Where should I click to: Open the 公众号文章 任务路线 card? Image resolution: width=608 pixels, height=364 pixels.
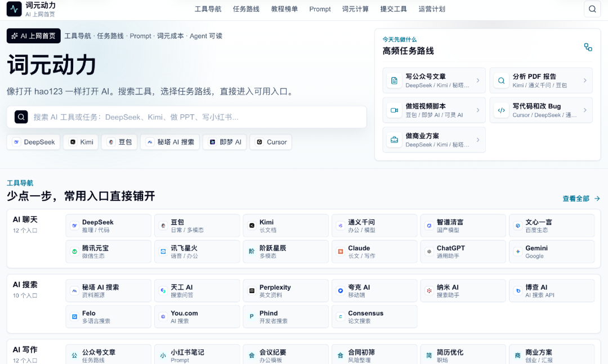click(x=109, y=354)
